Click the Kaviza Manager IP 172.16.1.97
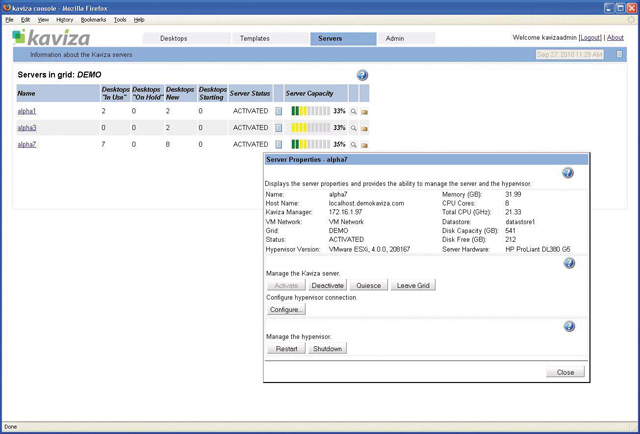The width and height of the screenshot is (640, 434). pos(345,212)
